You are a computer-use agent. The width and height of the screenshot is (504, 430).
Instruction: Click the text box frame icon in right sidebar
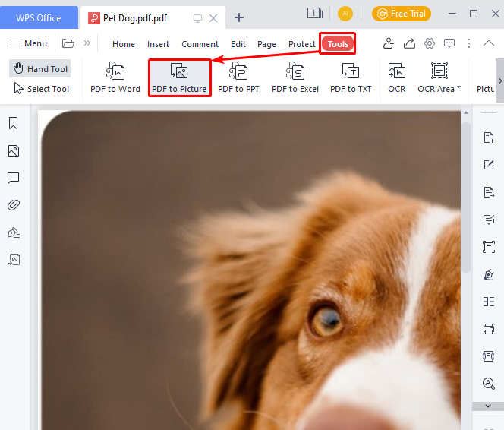point(489,247)
